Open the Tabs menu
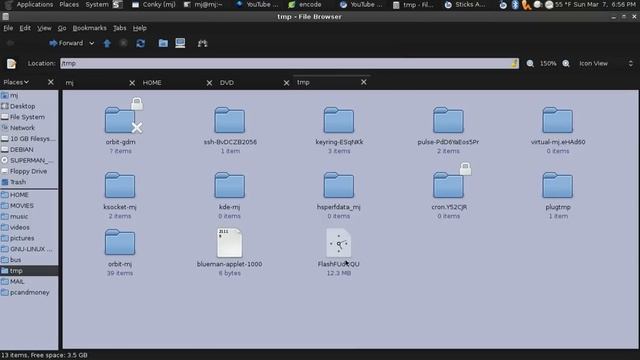Viewport: 640px width, 360px height. coord(120,28)
